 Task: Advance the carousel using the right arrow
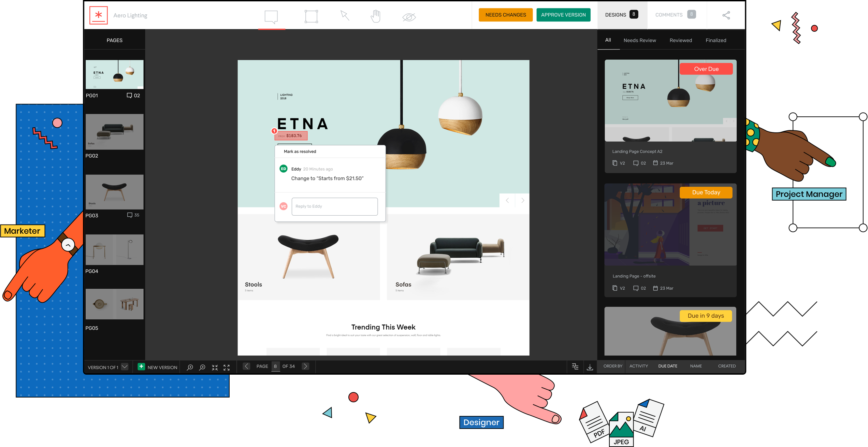(522, 201)
